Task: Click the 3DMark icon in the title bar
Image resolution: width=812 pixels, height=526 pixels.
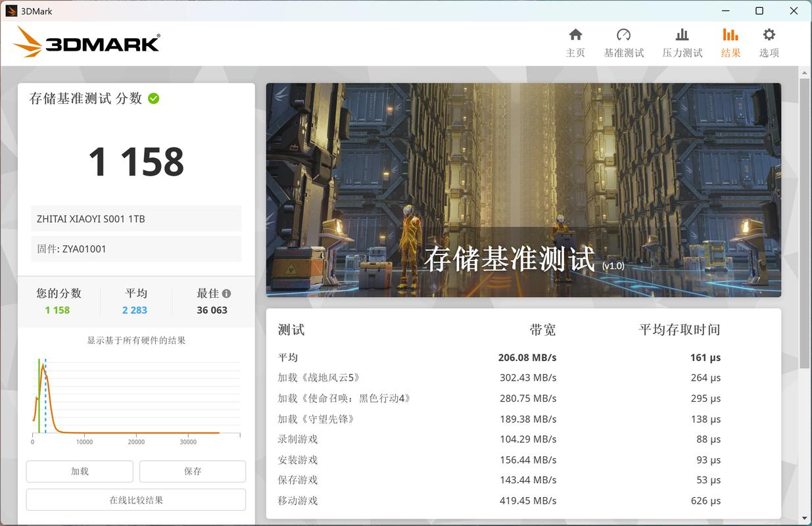Action: point(12,11)
